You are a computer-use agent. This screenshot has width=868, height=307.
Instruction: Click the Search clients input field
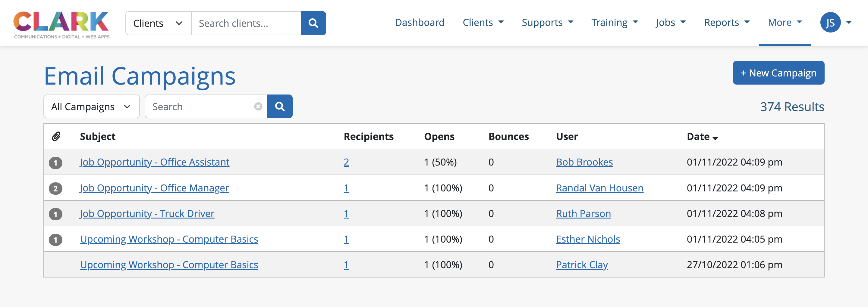pyautogui.click(x=246, y=23)
